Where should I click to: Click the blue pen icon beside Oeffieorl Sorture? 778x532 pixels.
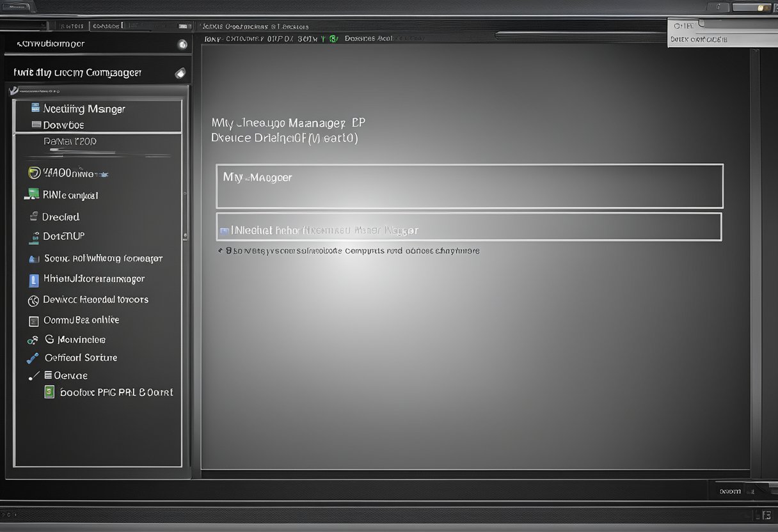[x=33, y=358]
